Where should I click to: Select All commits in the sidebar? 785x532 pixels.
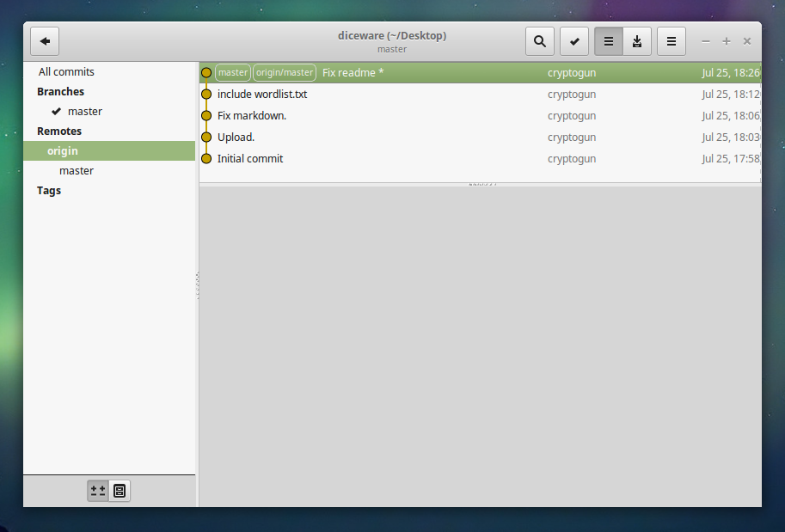(x=65, y=71)
